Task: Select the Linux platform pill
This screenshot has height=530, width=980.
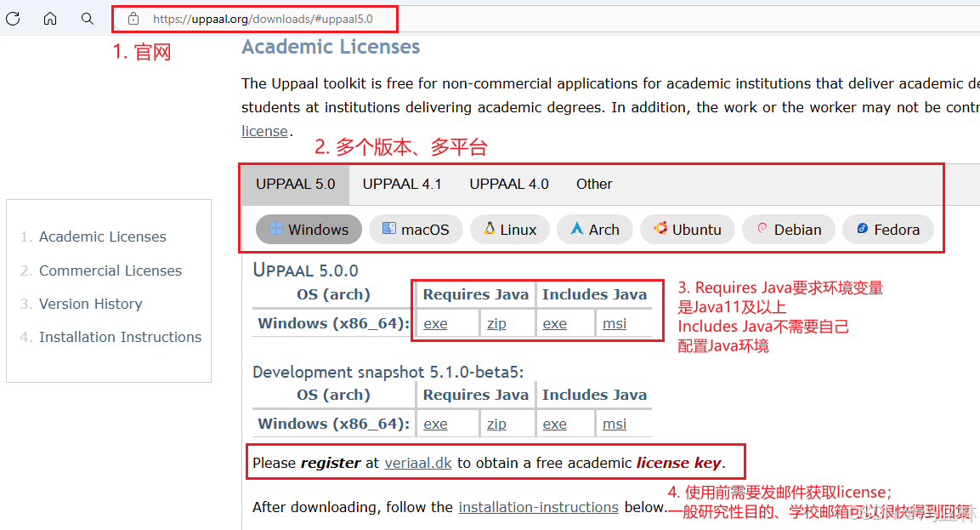Action: point(510,230)
